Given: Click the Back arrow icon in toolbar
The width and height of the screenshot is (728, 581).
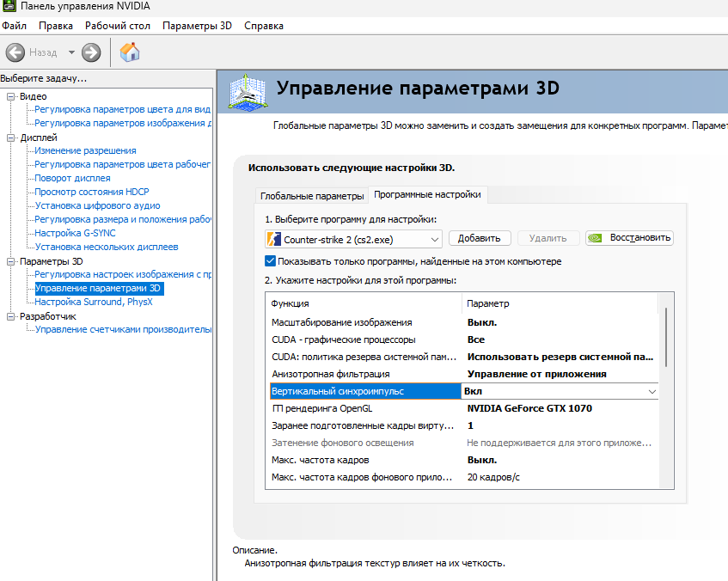Looking at the screenshot, I should [15, 52].
